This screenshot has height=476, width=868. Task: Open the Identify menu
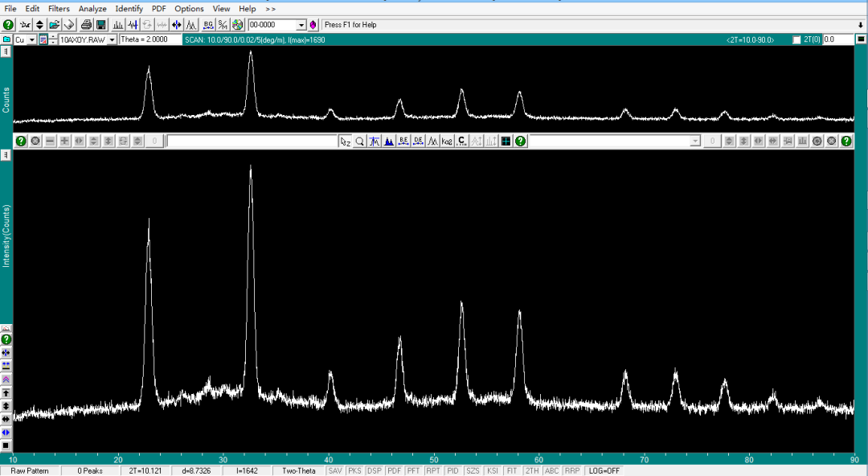pyautogui.click(x=129, y=9)
